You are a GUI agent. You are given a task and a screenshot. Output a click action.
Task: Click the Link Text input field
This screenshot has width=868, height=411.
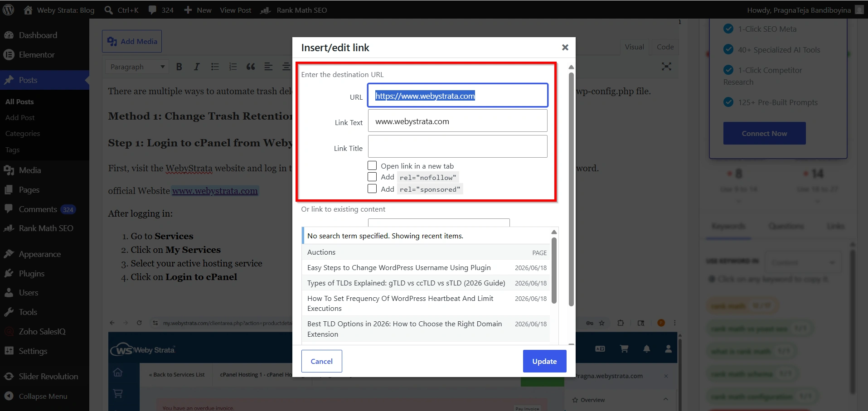[458, 121]
